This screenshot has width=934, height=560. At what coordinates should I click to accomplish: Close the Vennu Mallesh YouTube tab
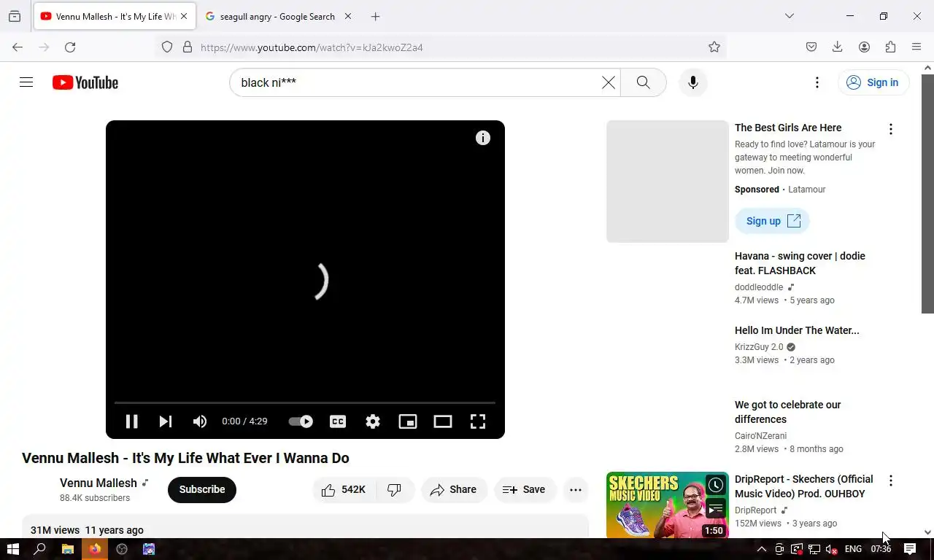point(184,16)
